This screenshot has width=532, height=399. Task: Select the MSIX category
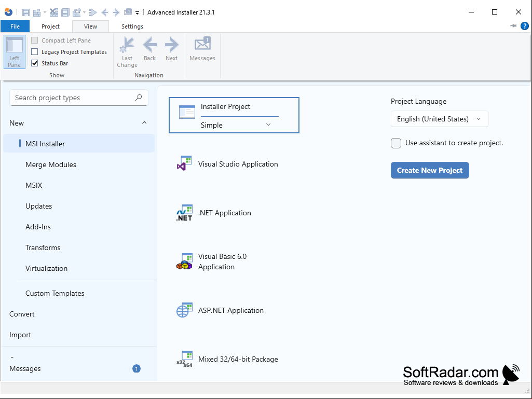point(34,185)
